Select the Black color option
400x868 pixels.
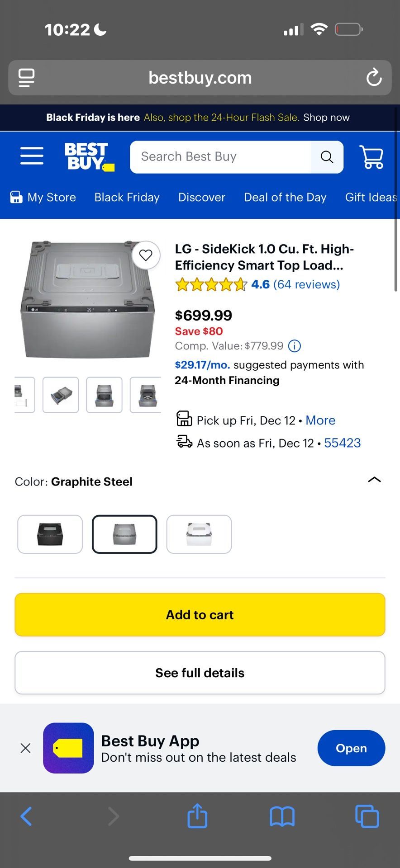(x=50, y=534)
